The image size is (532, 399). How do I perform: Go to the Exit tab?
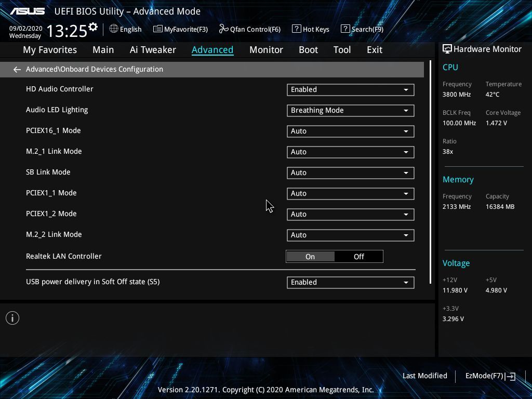point(375,50)
